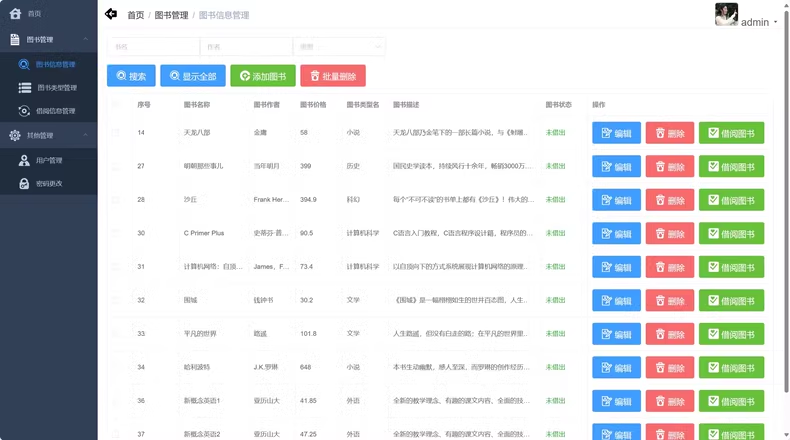Click price cell 394.9
This screenshot has height=440, width=790.
(308, 200)
